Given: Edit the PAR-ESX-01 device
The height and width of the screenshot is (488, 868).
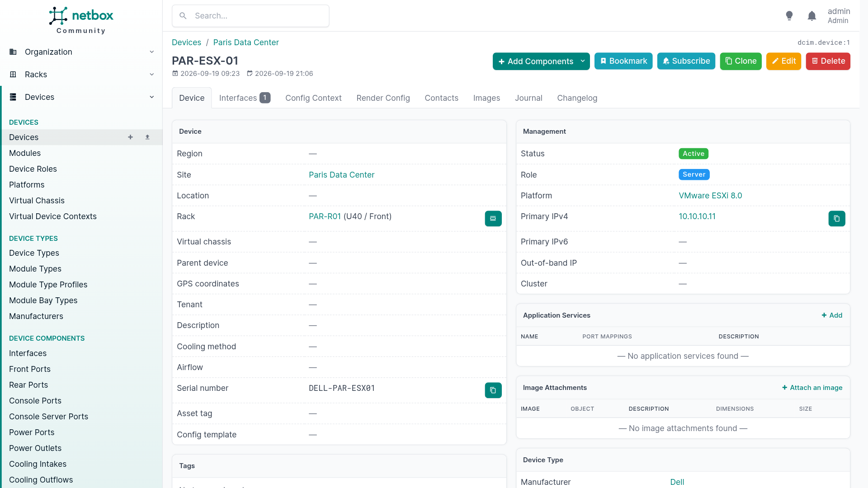Looking at the screenshot, I should tap(783, 61).
